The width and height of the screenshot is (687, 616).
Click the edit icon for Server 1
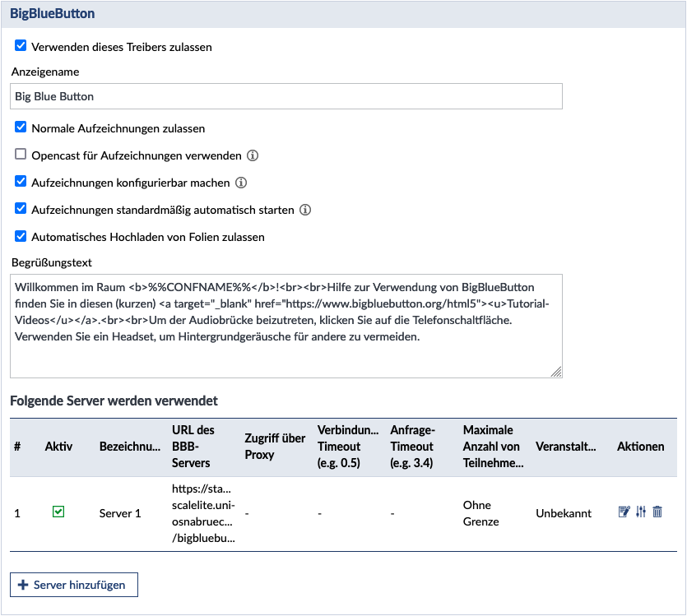[624, 512]
